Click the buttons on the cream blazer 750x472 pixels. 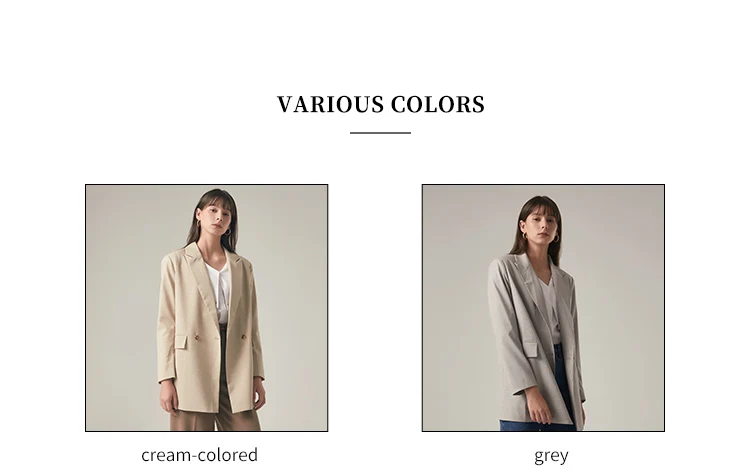[220, 338]
